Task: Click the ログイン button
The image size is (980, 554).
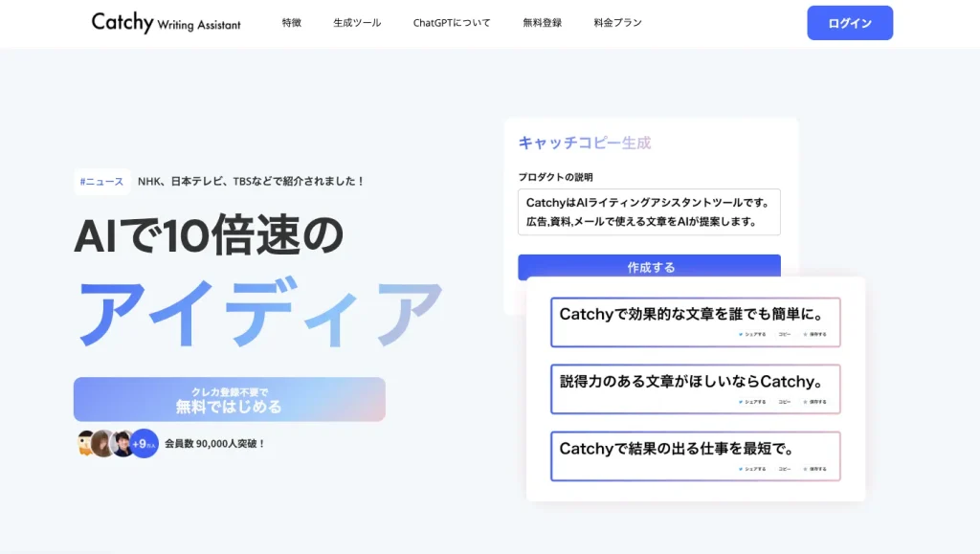Action: tap(849, 22)
